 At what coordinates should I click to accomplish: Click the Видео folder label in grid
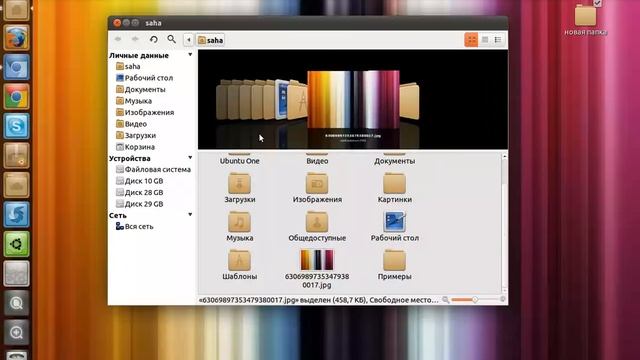(317, 161)
